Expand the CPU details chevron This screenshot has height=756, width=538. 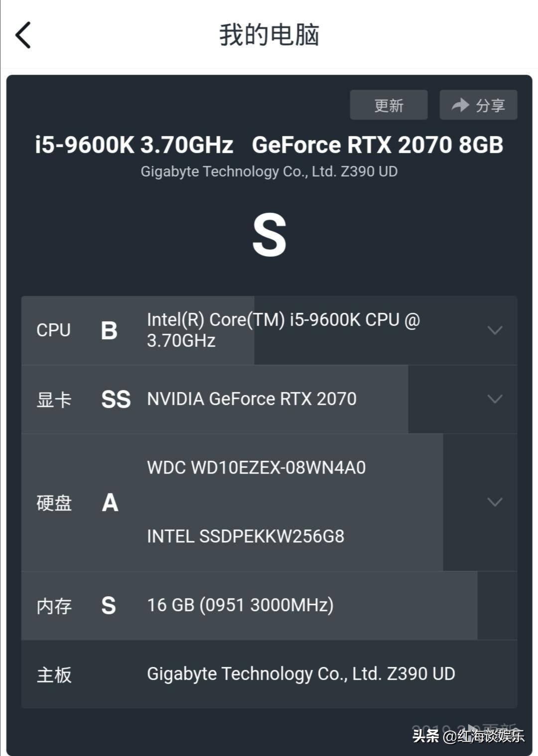[x=494, y=330]
